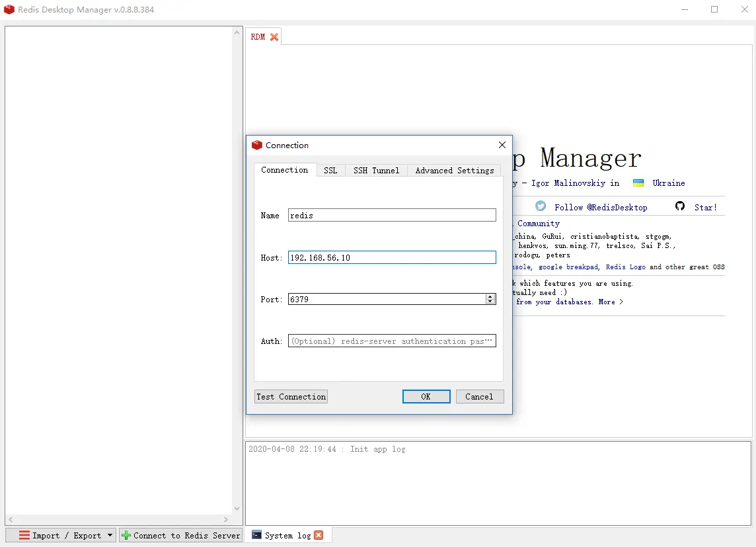Click the Twitter bird icon

(541, 206)
